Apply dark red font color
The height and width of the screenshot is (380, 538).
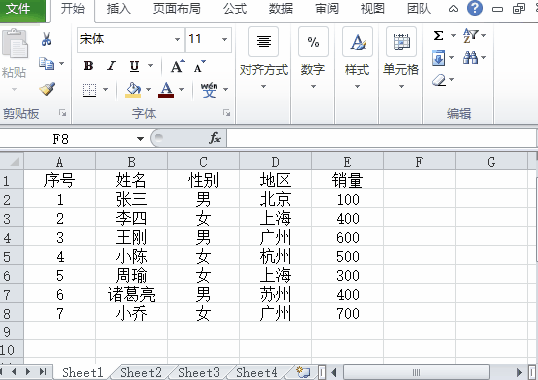pyautogui.click(x=166, y=90)
